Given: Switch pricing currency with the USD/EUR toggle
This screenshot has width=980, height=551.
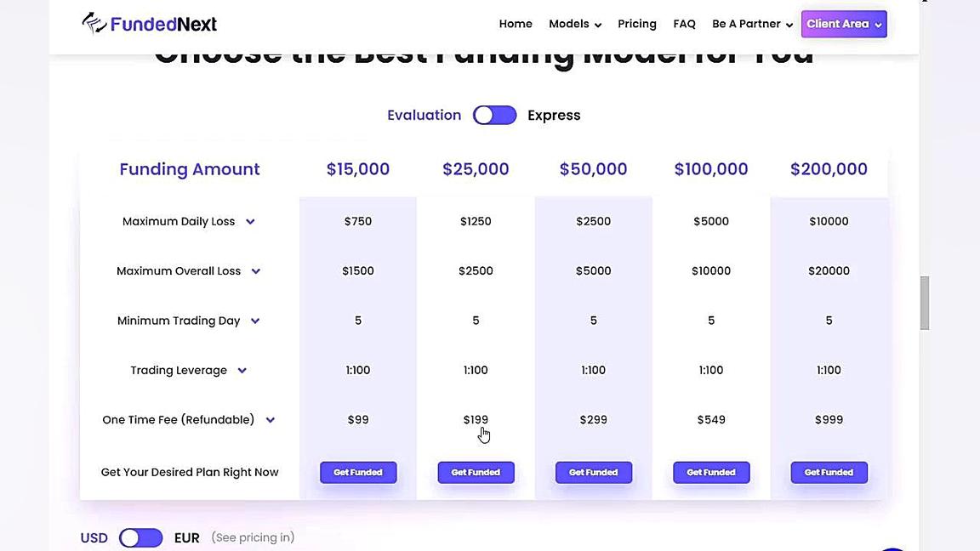Looking at the screenshot, I should 140,537.
